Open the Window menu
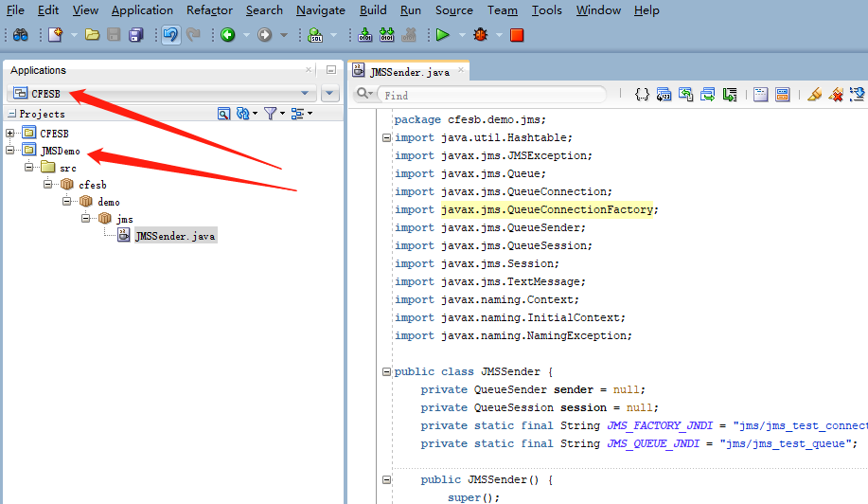The image size is (868, 504). 598,10
